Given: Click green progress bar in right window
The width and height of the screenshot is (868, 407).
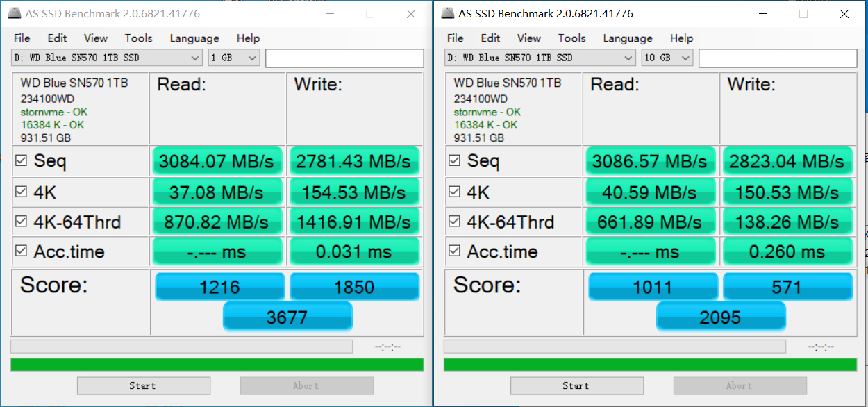Looking at the screenshot, I should [x=650, y=365].
